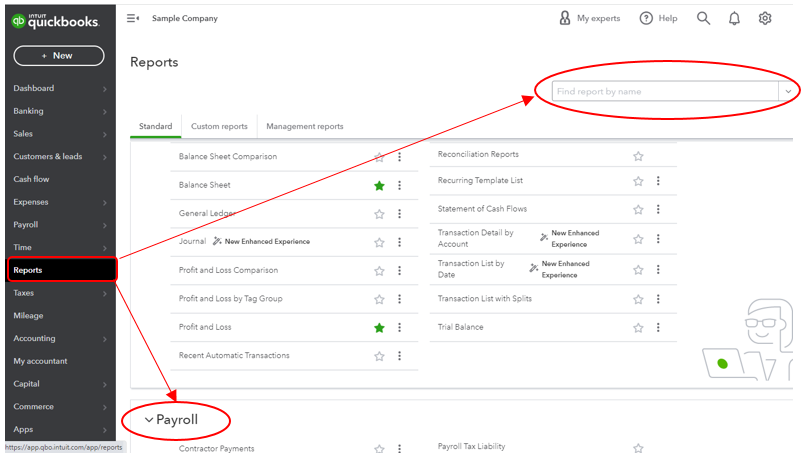
Task: Unfavorite the Balance Sheet star
Action: [x=379, y=185]
